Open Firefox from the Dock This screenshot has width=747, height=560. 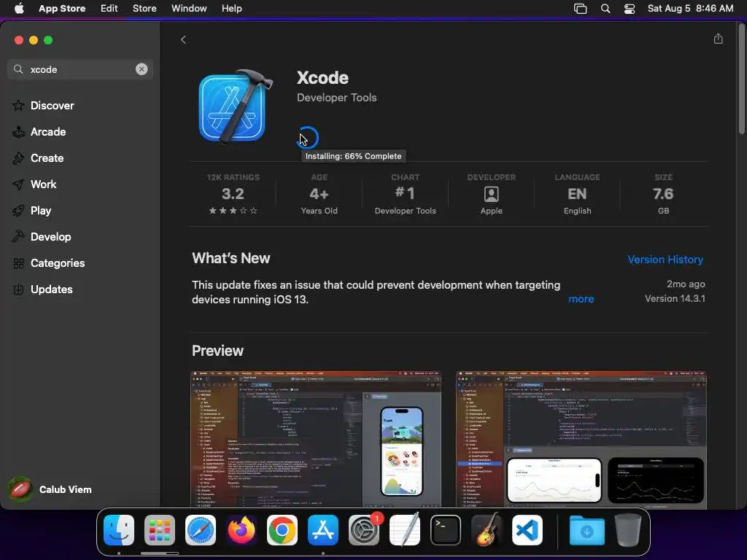[241, 530]
